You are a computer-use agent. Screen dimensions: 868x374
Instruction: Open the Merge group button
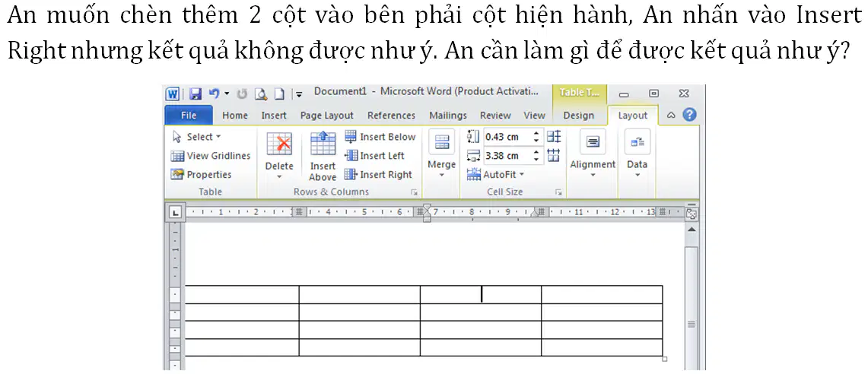pyautogui.click(x=442, y=154)
